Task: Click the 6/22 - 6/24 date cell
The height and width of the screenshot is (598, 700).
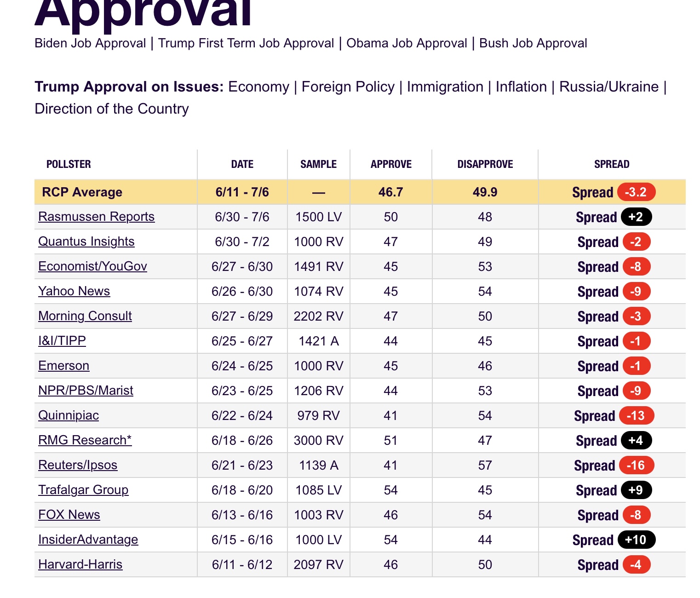Action: [242, 415]
